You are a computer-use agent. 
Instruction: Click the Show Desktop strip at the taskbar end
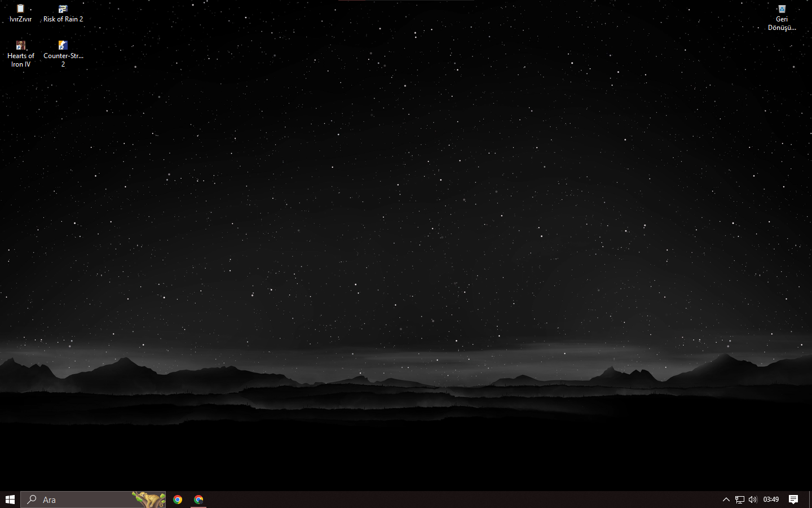(x=810, y=500)
